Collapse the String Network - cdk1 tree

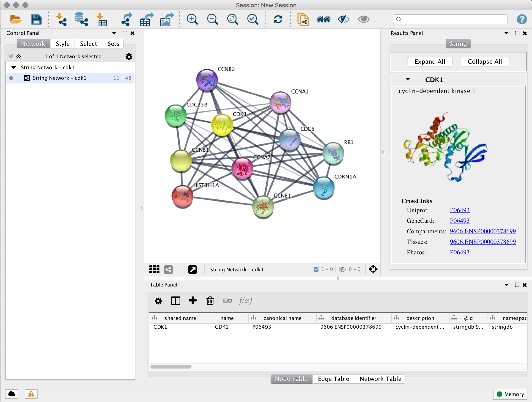[14, 67]
